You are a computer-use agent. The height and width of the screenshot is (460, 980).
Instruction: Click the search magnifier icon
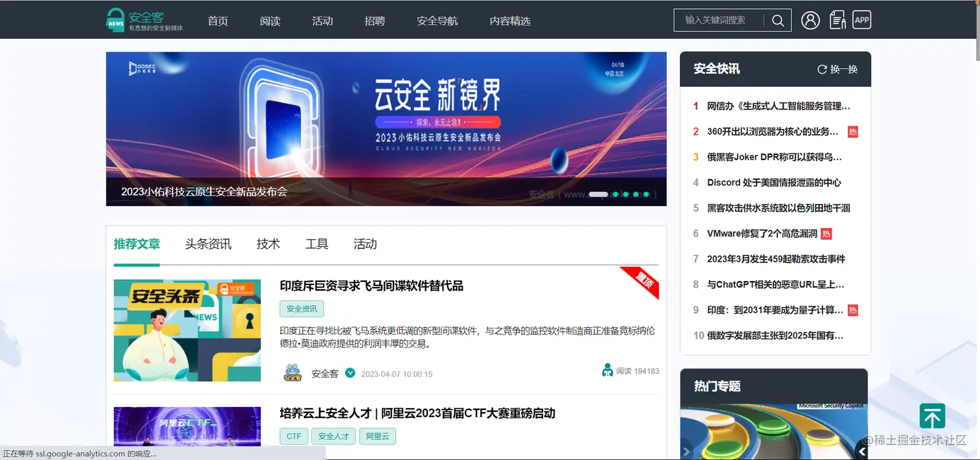point(778,20)
